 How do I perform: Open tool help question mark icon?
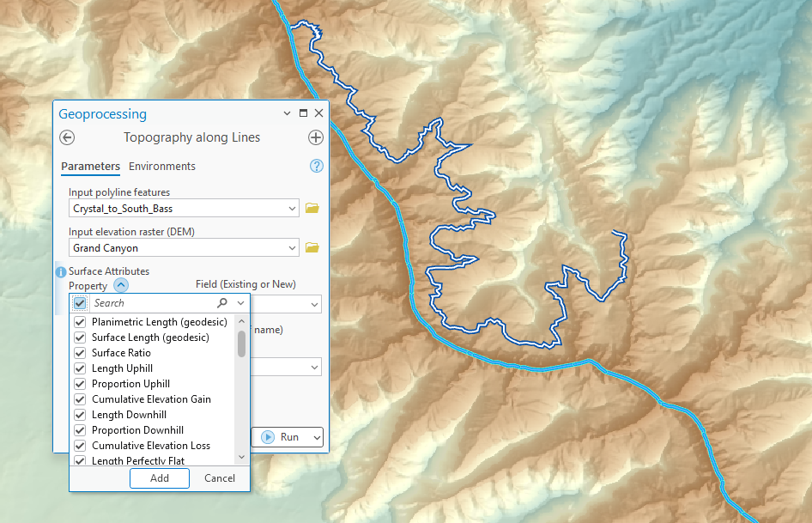(x=317, y=166)
